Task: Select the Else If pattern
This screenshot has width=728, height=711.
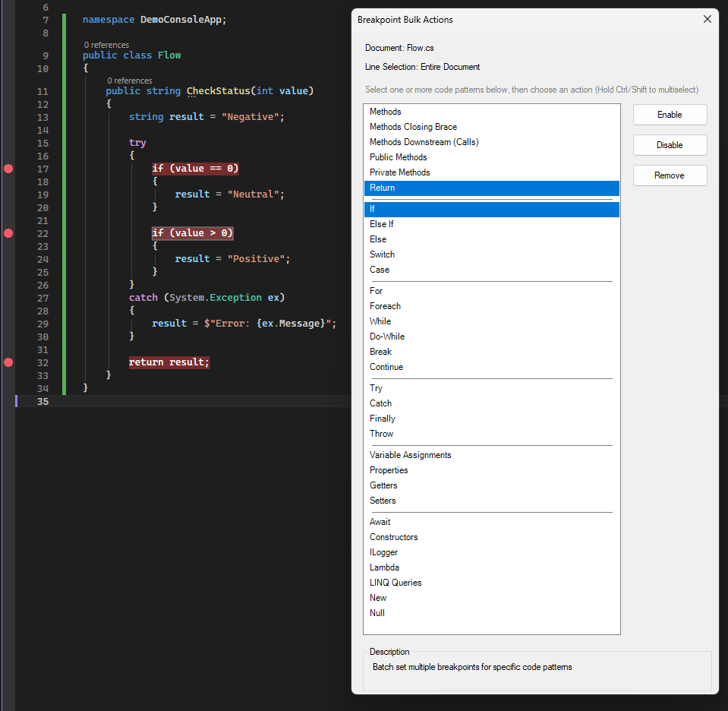Action: click(492, 224)
